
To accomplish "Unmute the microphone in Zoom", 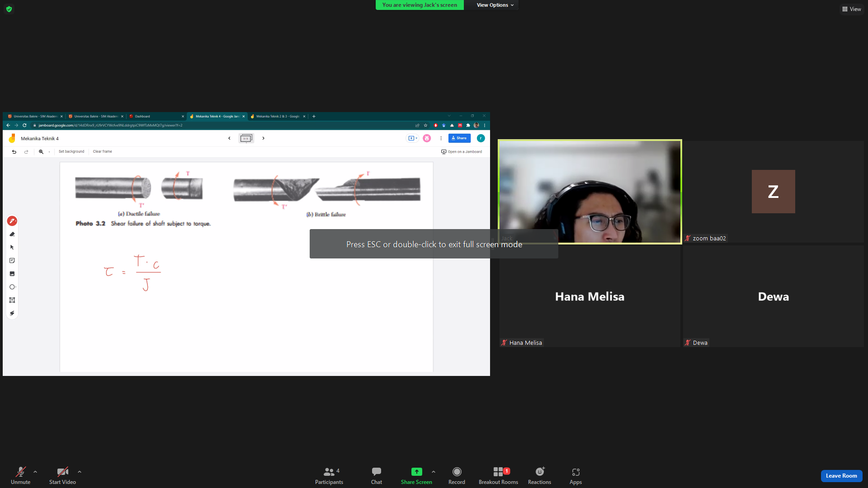I will click(x=20, y=475).
